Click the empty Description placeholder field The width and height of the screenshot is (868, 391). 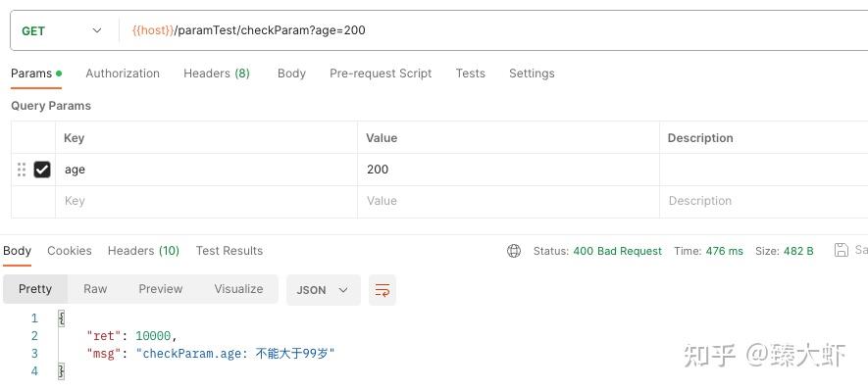[764, 201]
